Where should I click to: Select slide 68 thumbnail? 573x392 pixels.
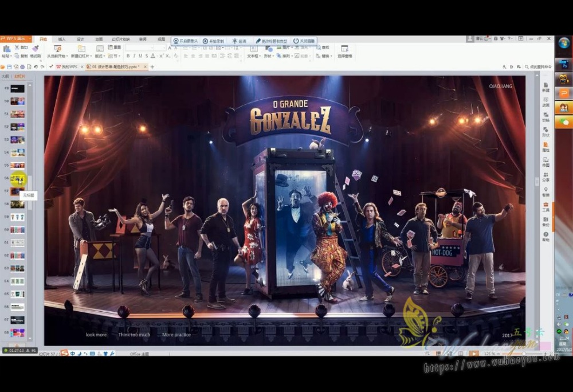click(x=17, y=332)
